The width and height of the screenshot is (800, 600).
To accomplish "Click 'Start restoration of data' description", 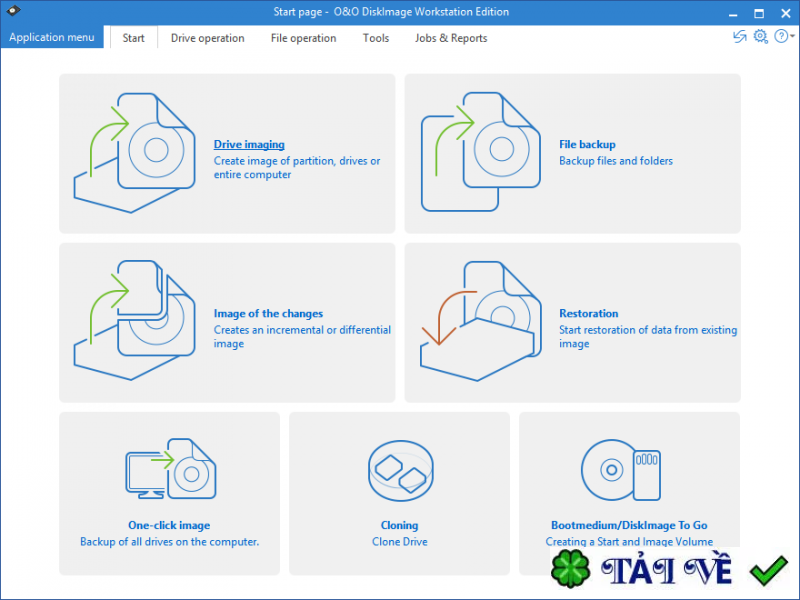I will 647,336.
